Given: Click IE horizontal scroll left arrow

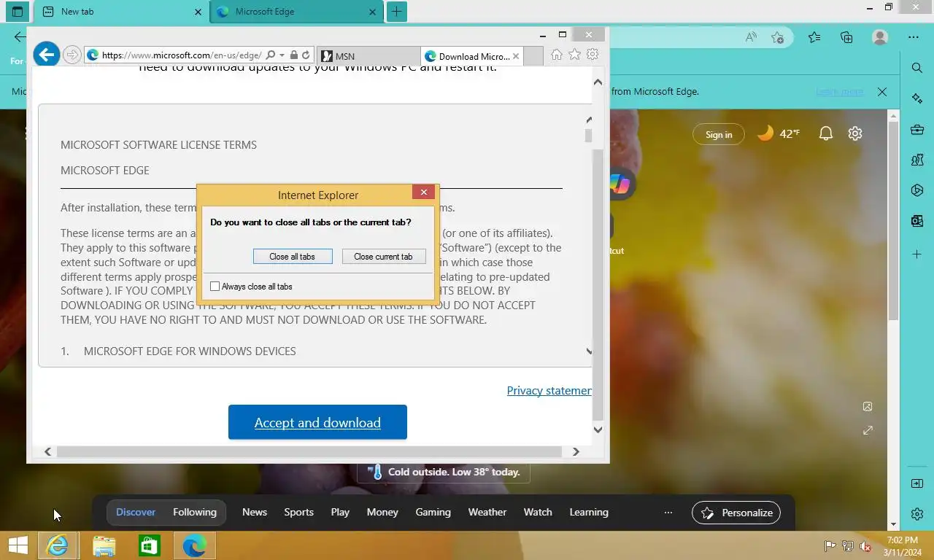Looking at the screenshot, I should pyautogui.click(x=47, y=452).
